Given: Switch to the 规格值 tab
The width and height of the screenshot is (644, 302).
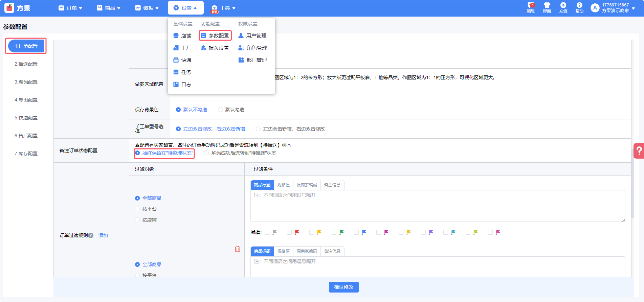Looking at the screenshot, I should pyautogui.click(x=283, y=185).
